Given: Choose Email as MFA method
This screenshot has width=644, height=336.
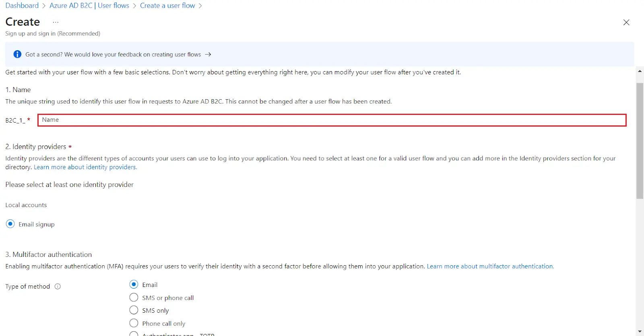Looking at the screenshot, I should [x=134, y=284].
